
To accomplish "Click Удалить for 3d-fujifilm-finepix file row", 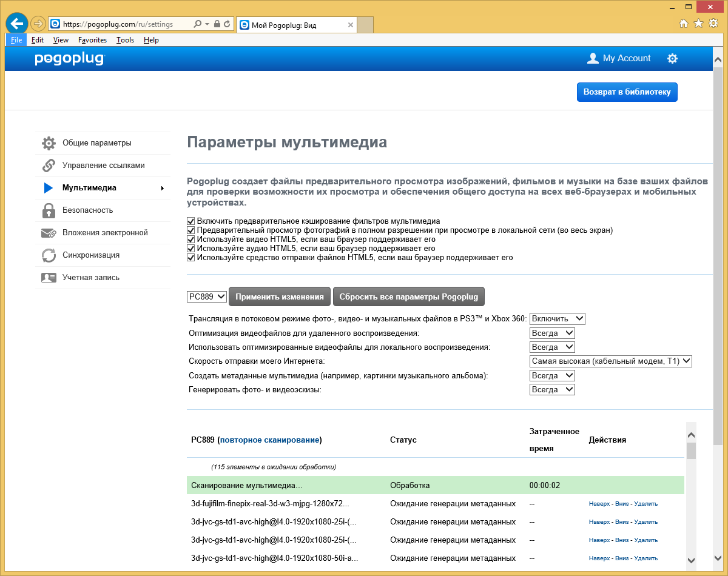I will point(645,504).
